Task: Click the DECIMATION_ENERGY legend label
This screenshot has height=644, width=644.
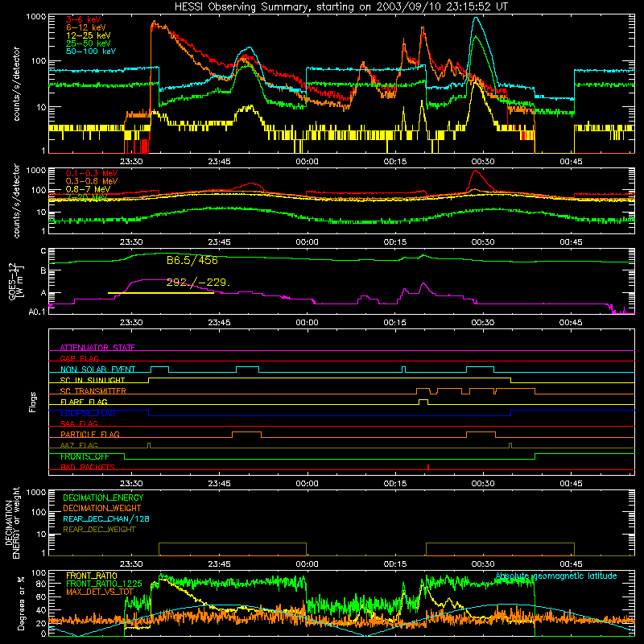Action: [x=103, y=497]
